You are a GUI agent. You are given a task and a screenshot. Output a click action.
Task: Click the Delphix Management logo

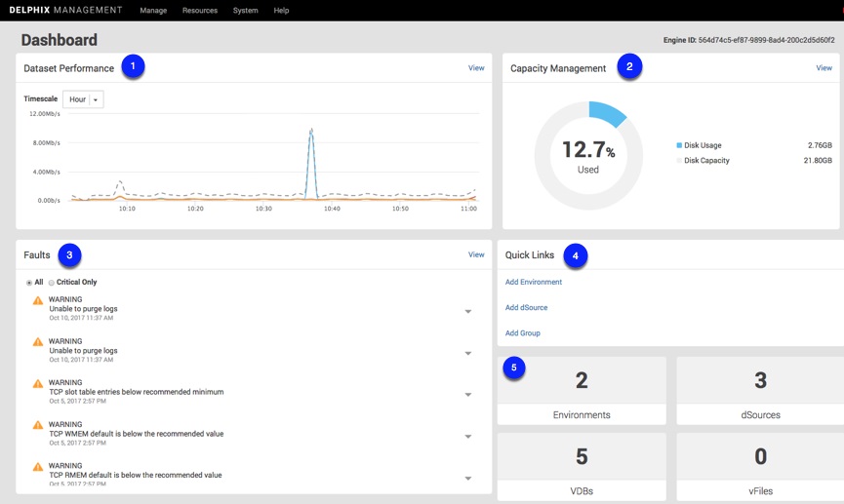coord(65,10)
